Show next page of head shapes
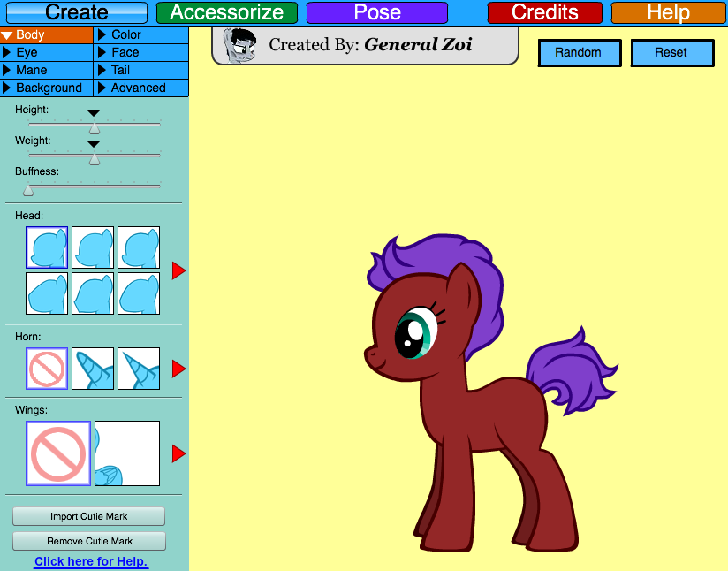The image size is (728, 571). pos(178,270)
